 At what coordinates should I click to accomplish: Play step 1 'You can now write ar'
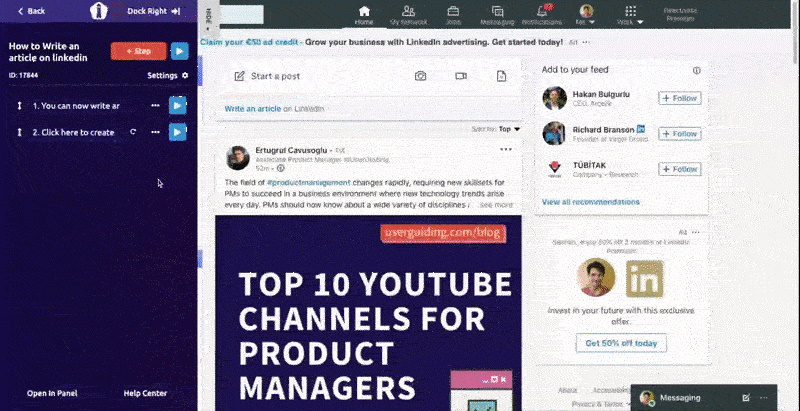[x=177, y=105]
